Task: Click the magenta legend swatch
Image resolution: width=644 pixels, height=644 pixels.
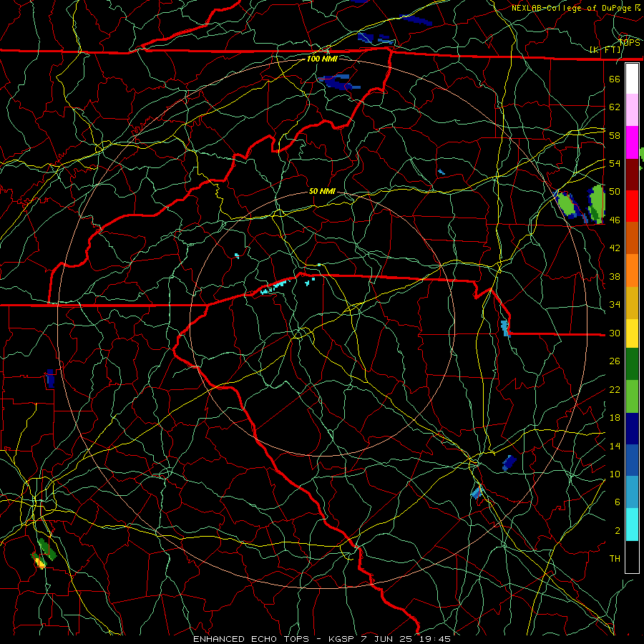Action: (x=632, y=142)
